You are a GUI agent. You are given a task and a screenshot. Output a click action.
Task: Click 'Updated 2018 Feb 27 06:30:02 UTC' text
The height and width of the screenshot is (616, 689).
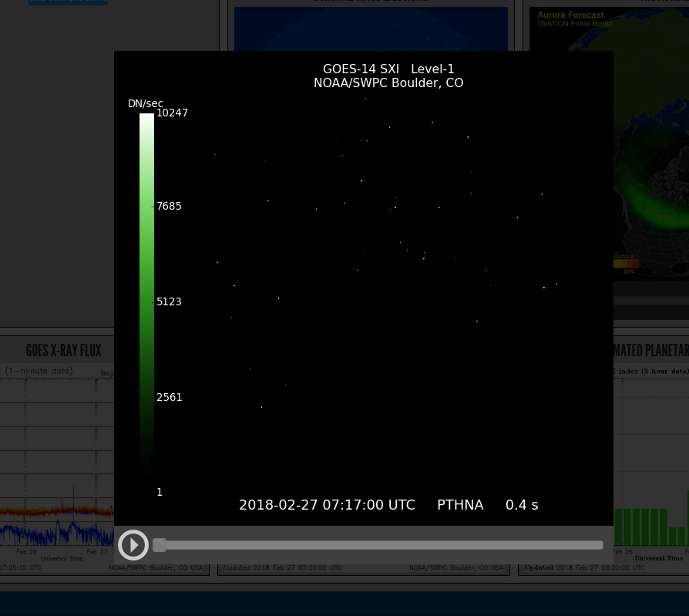(x=585, y=567)
